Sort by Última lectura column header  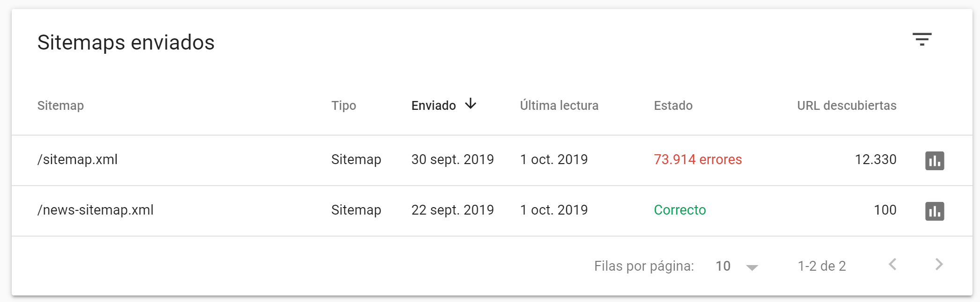pyautogui.click(x=559, y=105)
